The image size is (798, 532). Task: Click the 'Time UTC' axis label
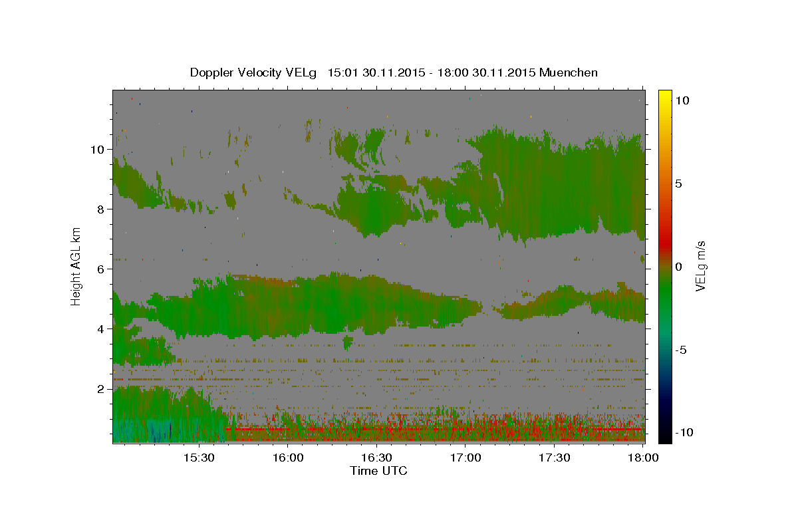coord(378,471)
